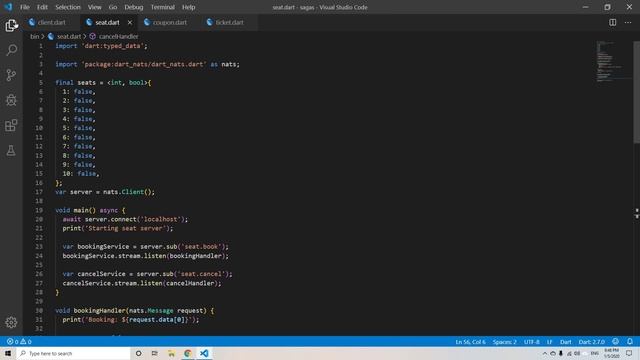This screenshot has width=640, height=360.
Task: Show hidden system tray icons
Action: click(x=544, y=353)
